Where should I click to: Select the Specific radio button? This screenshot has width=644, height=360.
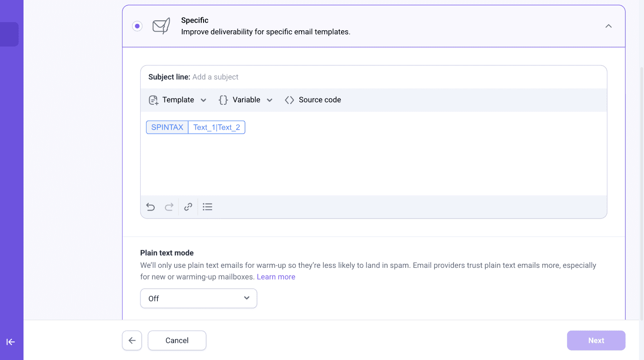(137, 26)
